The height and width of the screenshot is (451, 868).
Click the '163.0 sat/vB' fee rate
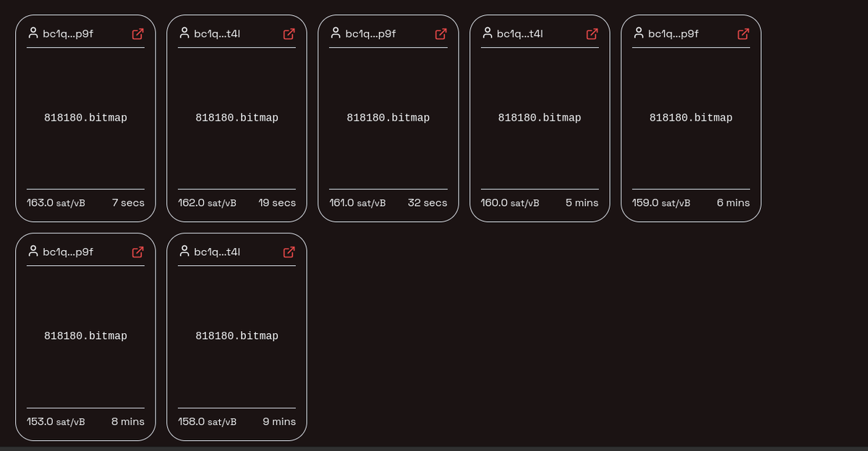click(56, 203)
